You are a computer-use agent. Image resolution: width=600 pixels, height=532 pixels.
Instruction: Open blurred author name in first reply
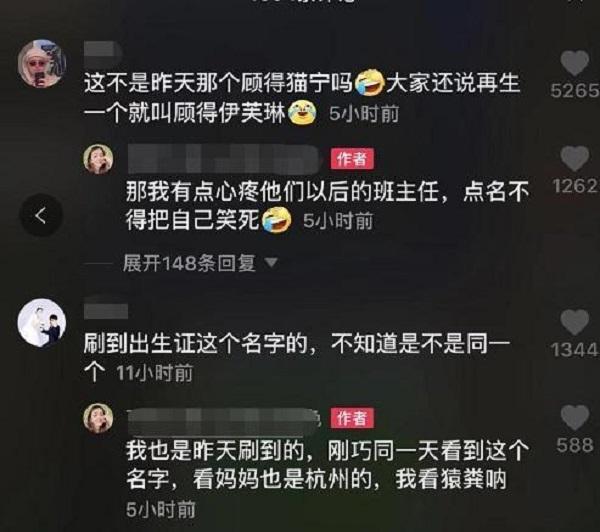225,159
